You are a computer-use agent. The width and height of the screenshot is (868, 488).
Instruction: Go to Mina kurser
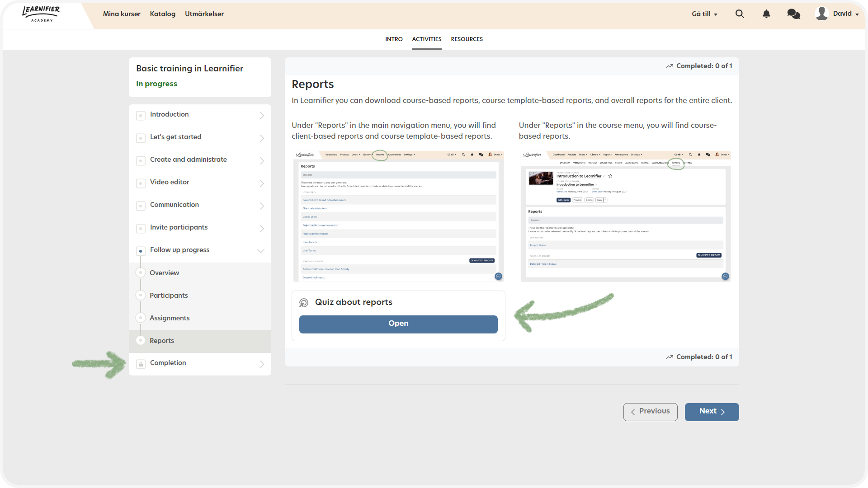[122, 14]
